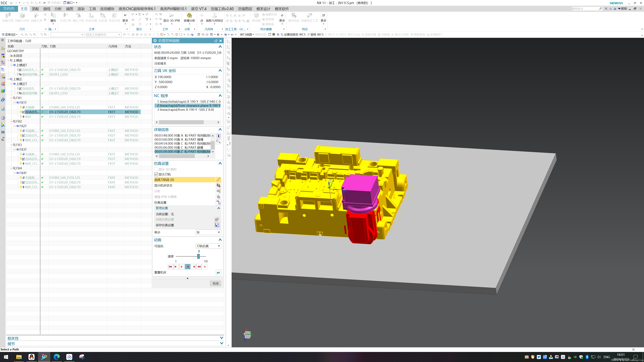Switch to the 装配 ribbon tab
The width and height of the screenshot is (644, 362).
(35, 9)
